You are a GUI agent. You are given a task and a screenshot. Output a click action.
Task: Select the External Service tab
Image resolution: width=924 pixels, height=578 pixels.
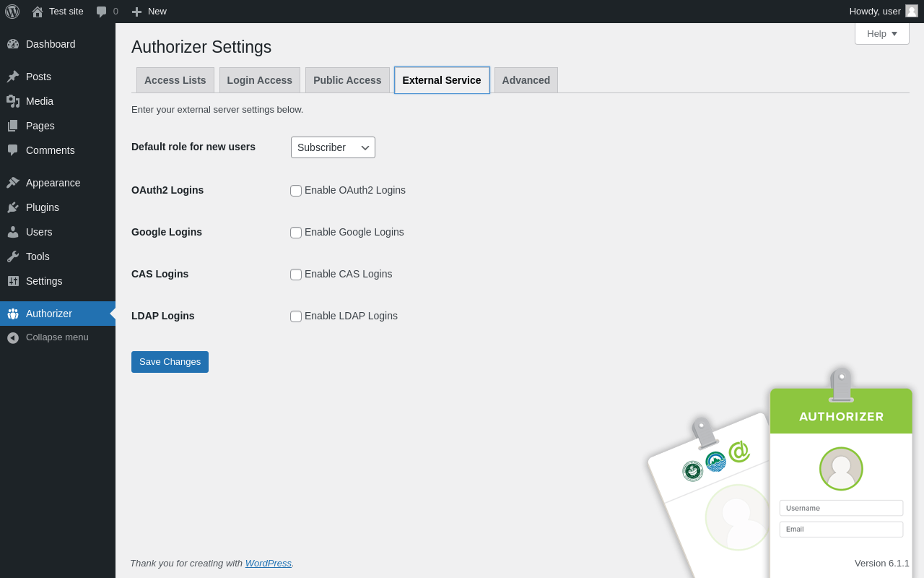click(442, 80)
